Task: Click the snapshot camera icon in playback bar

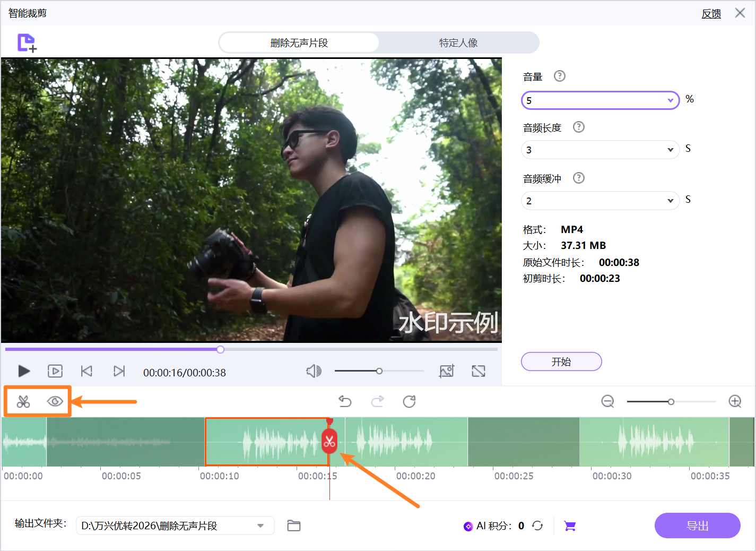Action: 447,371
